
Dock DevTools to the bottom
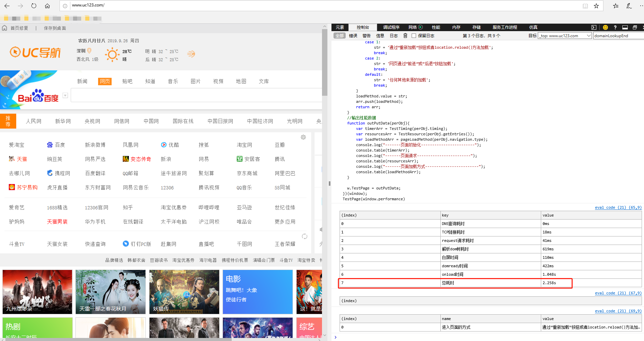point(625,27)
